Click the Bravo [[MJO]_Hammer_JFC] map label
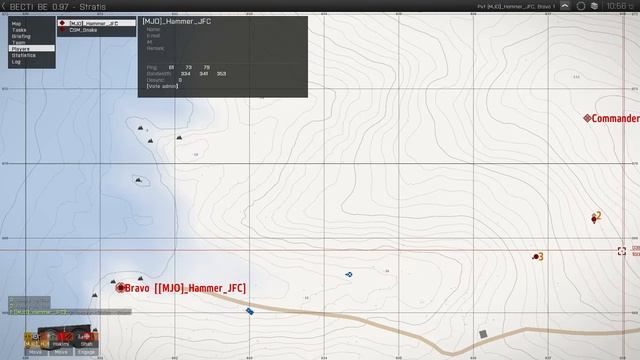 185,288
